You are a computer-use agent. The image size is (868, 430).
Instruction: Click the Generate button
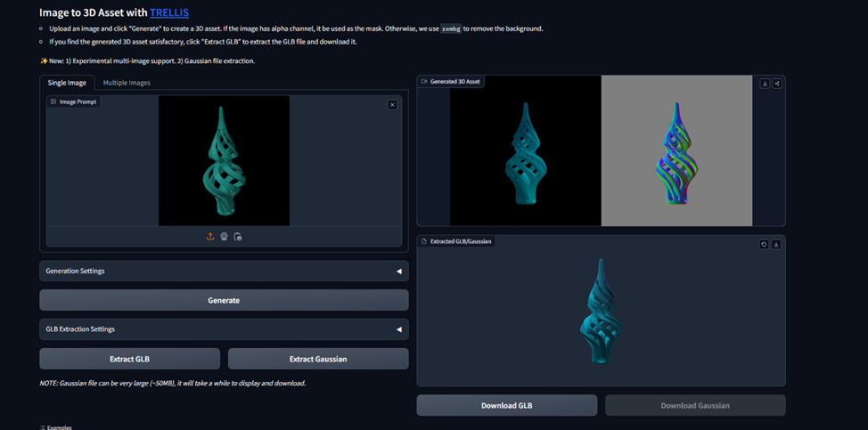click(225, 300)
